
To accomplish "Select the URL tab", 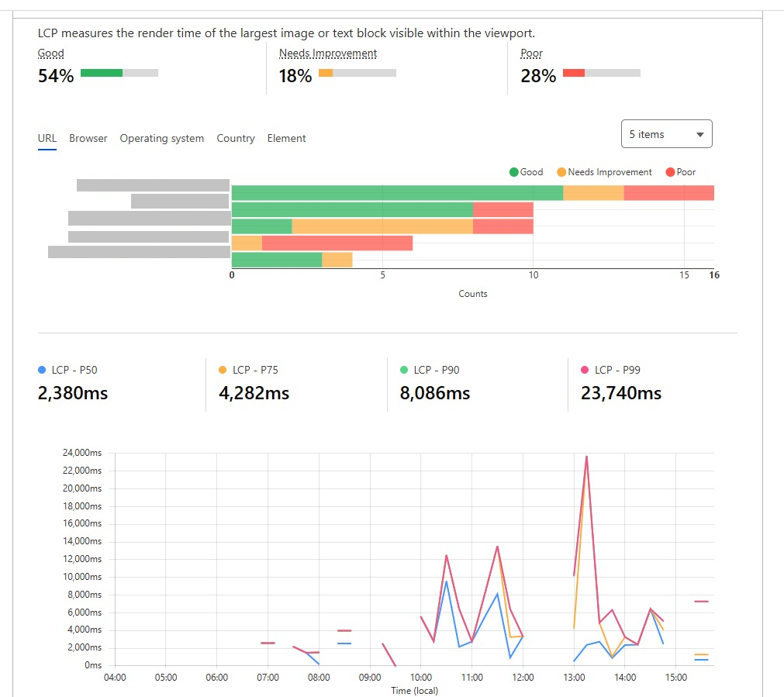I will click(47, 138).
